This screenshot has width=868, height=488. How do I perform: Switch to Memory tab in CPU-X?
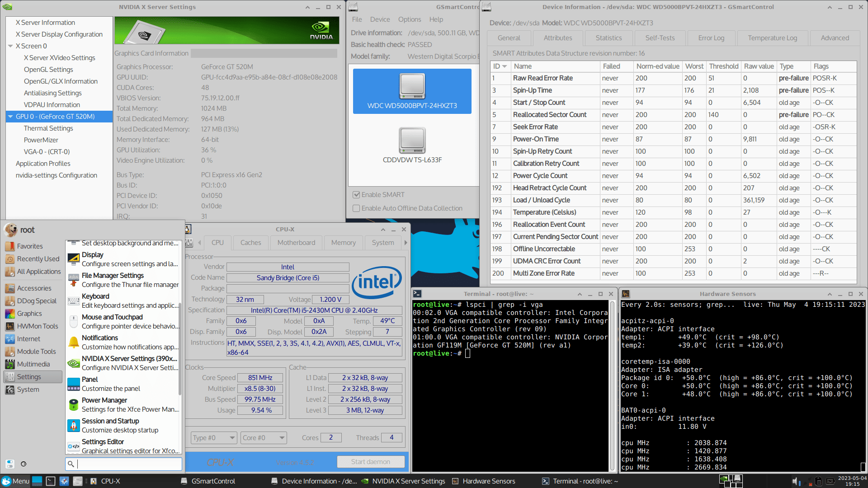click(x=343, y=243)
